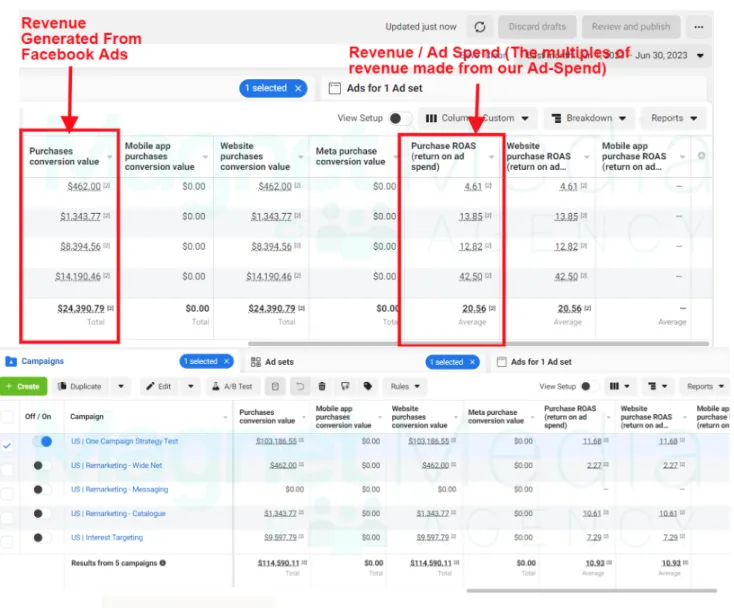Open the Rules dropdown
The image size is (734, 608).
(x=405, y=386)
